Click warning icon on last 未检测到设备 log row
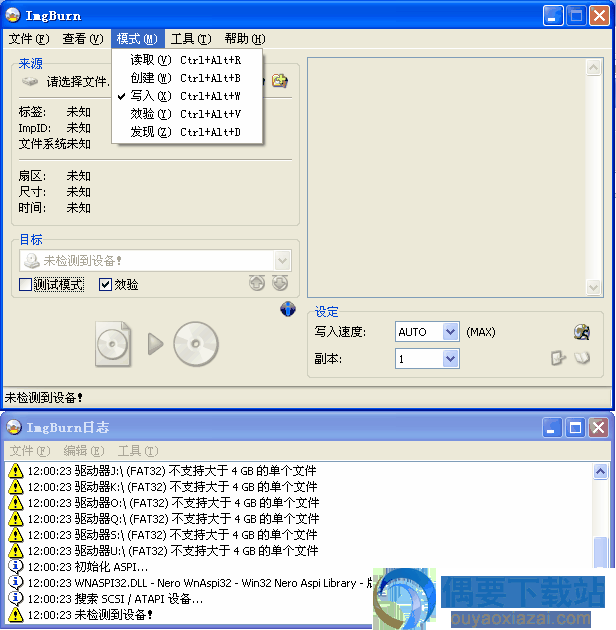The image size is (616, 630). click(x=16, y=614)
